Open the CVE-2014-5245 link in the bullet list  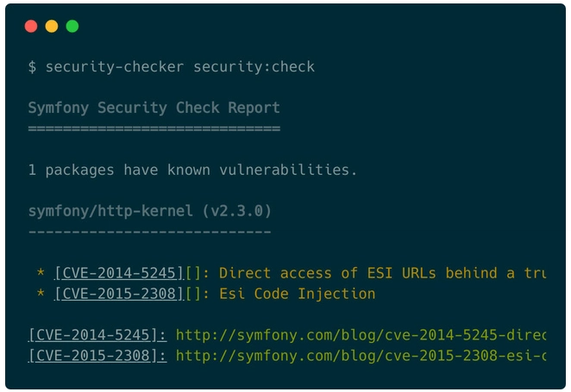click(119, 273)
